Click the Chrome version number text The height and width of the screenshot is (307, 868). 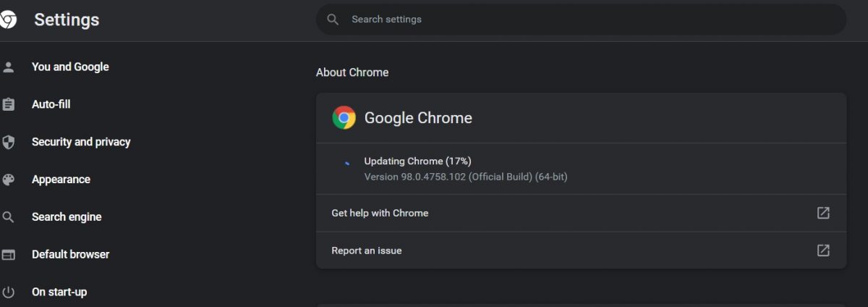coord(465,177)
